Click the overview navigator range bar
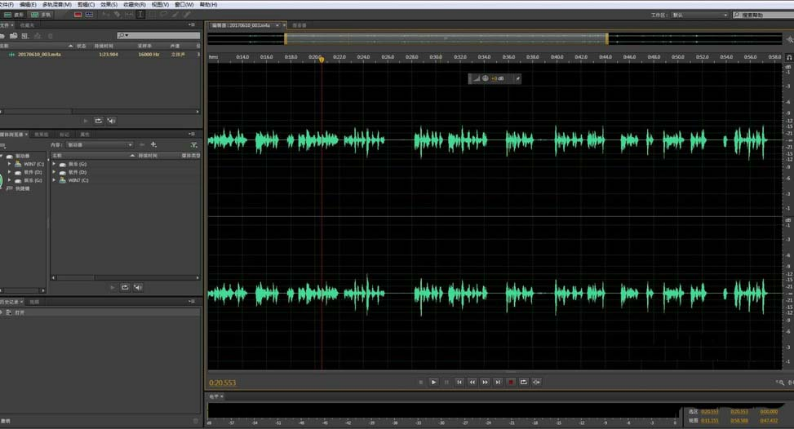The image size is (794, 429). tap(446, 38)
